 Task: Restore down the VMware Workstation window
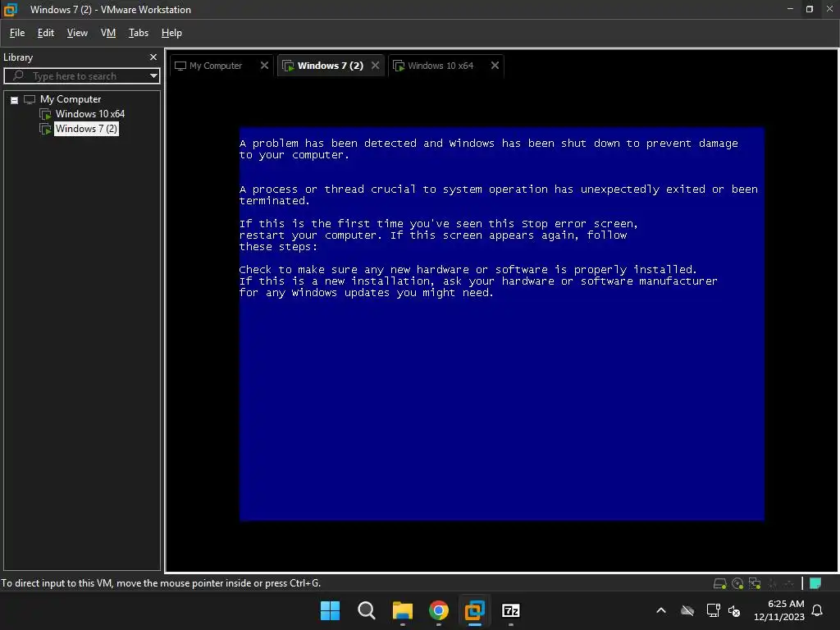[810, 9]
